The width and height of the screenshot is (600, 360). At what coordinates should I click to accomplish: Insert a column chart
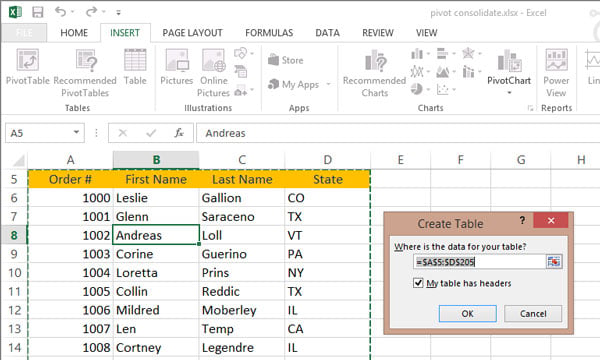(x=417, y=54)
